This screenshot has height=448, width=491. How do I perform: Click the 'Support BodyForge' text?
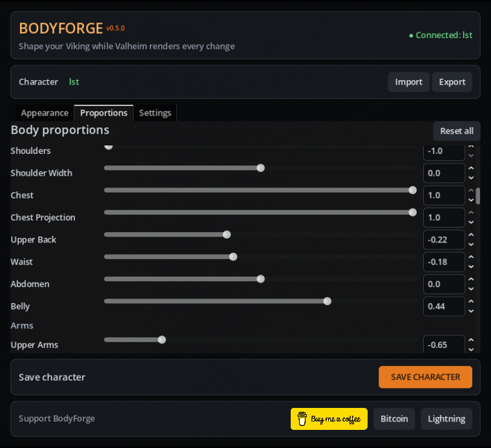click(x=57, y=418)
